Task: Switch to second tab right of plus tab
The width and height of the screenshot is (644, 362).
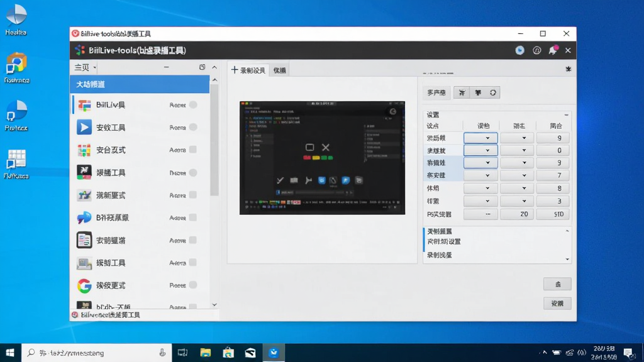Action: [x=280, y=70]
